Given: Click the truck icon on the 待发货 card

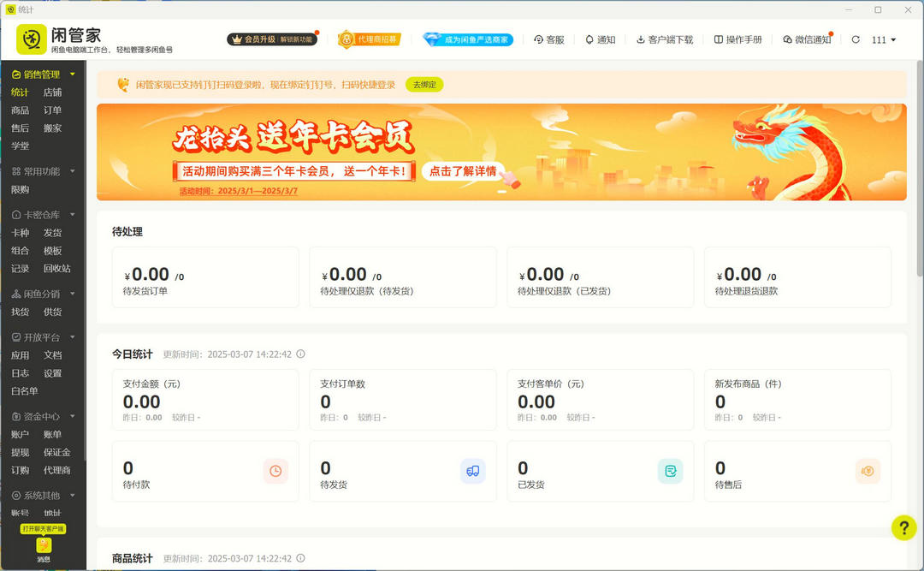Looking at the screenshot, I should [x=473, y=470].
